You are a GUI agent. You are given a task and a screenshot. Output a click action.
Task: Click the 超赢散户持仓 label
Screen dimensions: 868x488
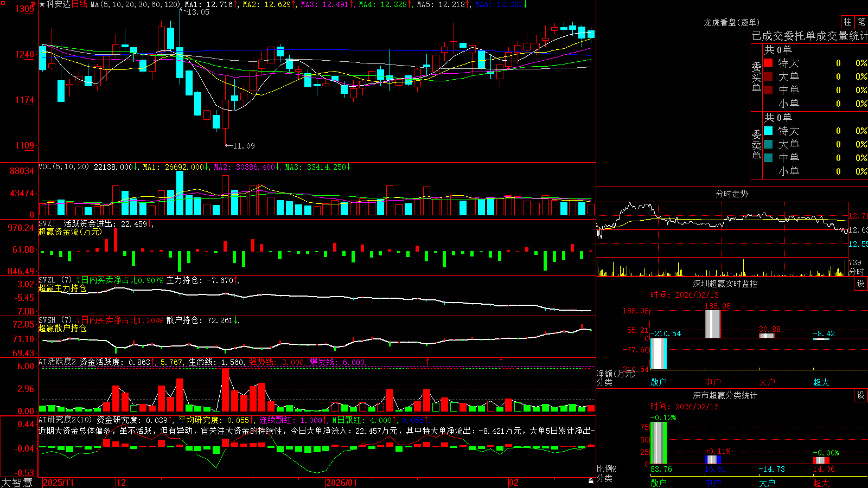click(62, 328)
